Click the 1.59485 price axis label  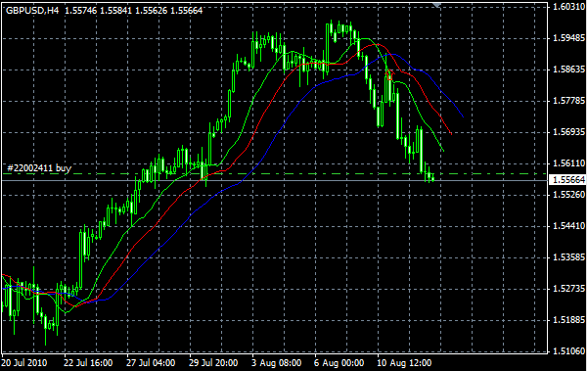568,38
